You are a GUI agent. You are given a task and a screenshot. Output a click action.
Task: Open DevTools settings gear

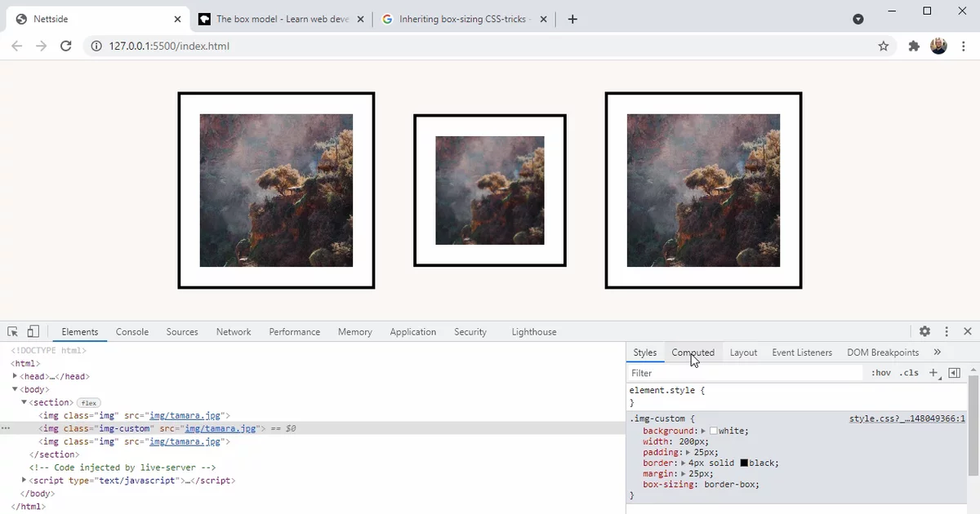924,331
